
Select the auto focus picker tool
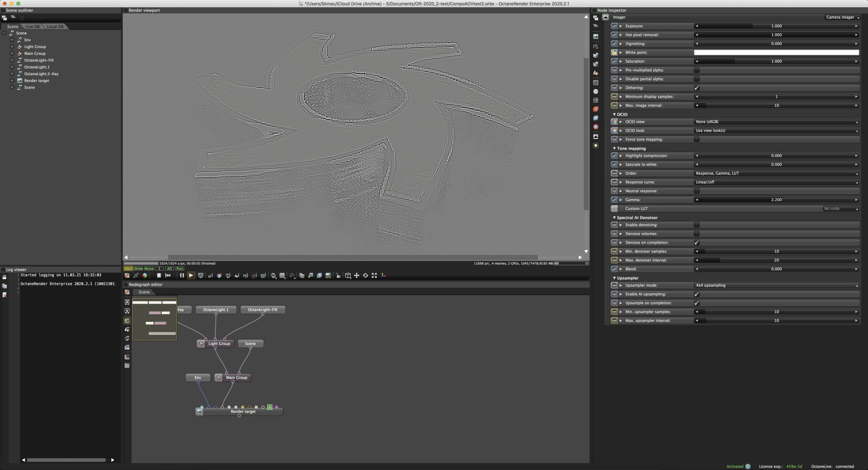pos(210,275)
